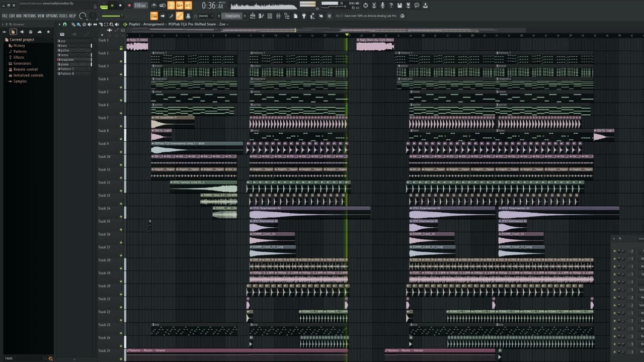
Task: Open the OPTIONS menu
Action: click(52, 16)
